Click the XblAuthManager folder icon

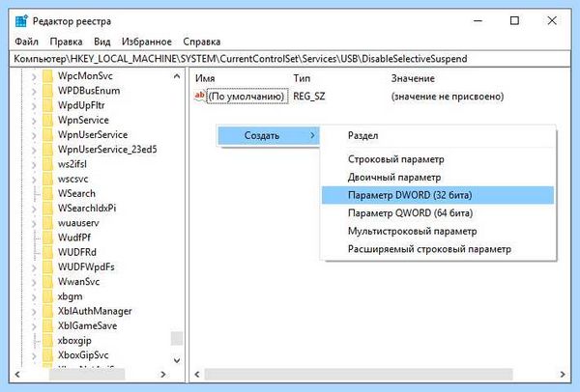[x=47, y=312]
